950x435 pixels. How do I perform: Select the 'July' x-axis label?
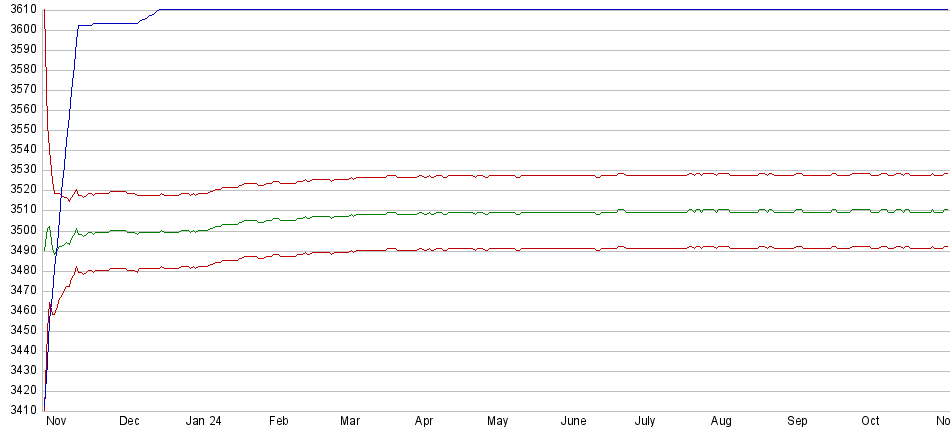coord(646,422)
